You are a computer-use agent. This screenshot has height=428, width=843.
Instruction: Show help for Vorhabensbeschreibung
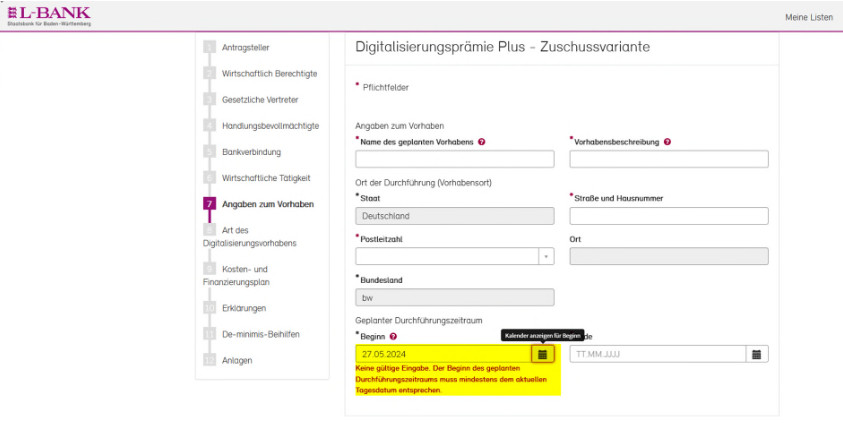[x=667, y=142]
